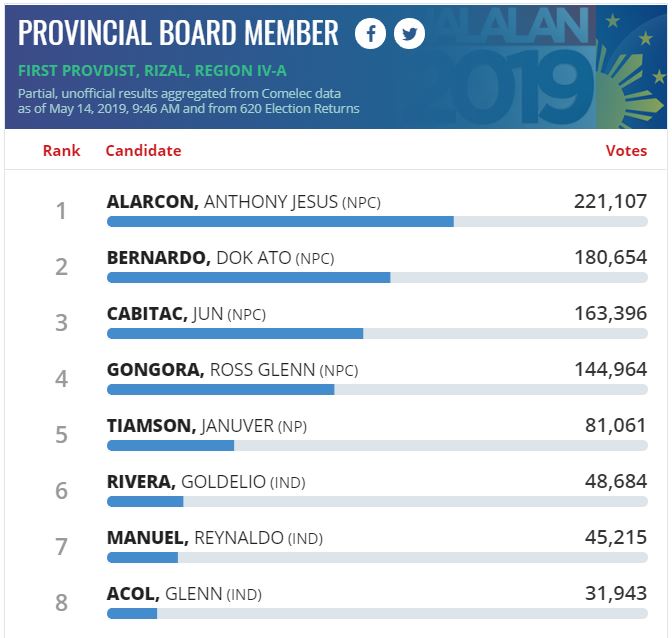Click the PROVINCIAL BOARD MEMBER title
672x638 pixels.
coord(178,33)
